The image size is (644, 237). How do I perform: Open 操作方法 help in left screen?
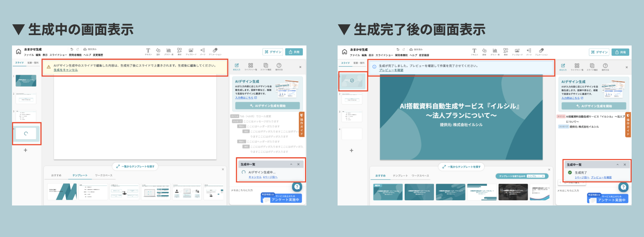point(279,67)
